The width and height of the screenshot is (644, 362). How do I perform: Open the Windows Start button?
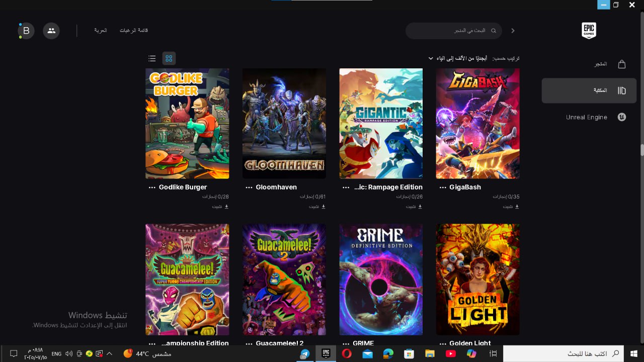634,353
